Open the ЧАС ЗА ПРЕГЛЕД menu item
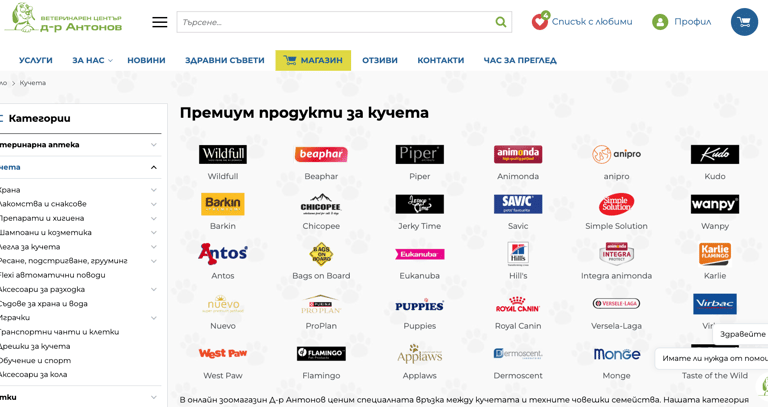This screenshot has width=768, height=407. pyautogui.click(x=520, y=60)
